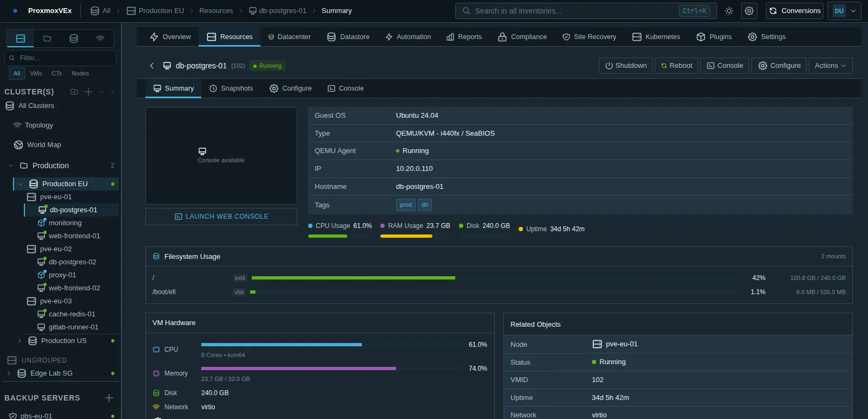
Task: Toggle the Nodes filter chip
Action: pos(80,73)
